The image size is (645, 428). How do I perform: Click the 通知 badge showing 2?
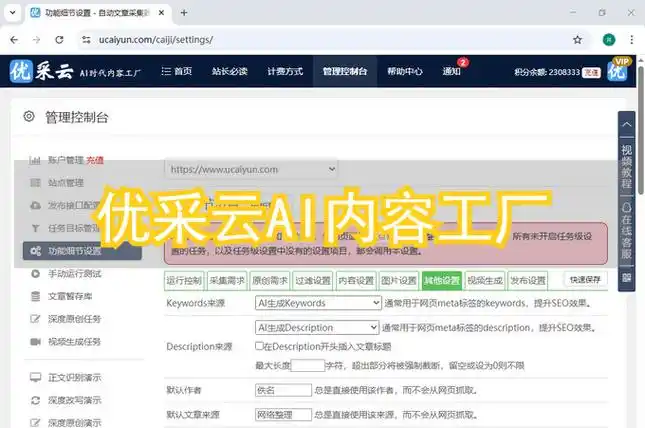tap(463, 62)
